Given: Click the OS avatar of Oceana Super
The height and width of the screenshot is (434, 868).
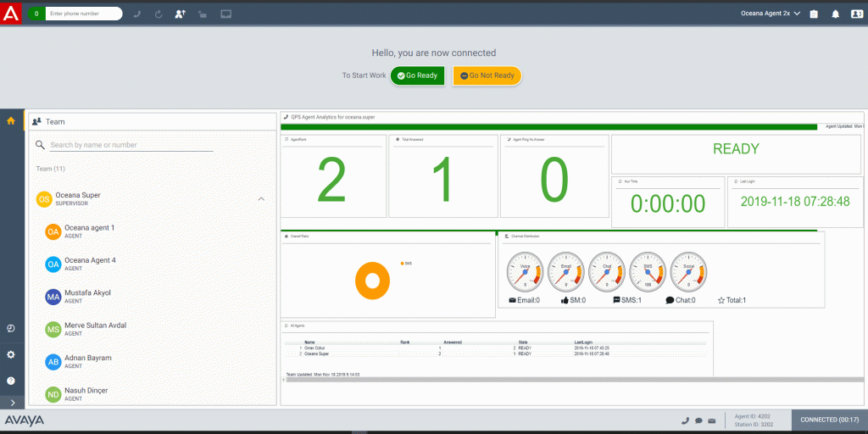Looking at the screenshot, I should pos(44,199).
